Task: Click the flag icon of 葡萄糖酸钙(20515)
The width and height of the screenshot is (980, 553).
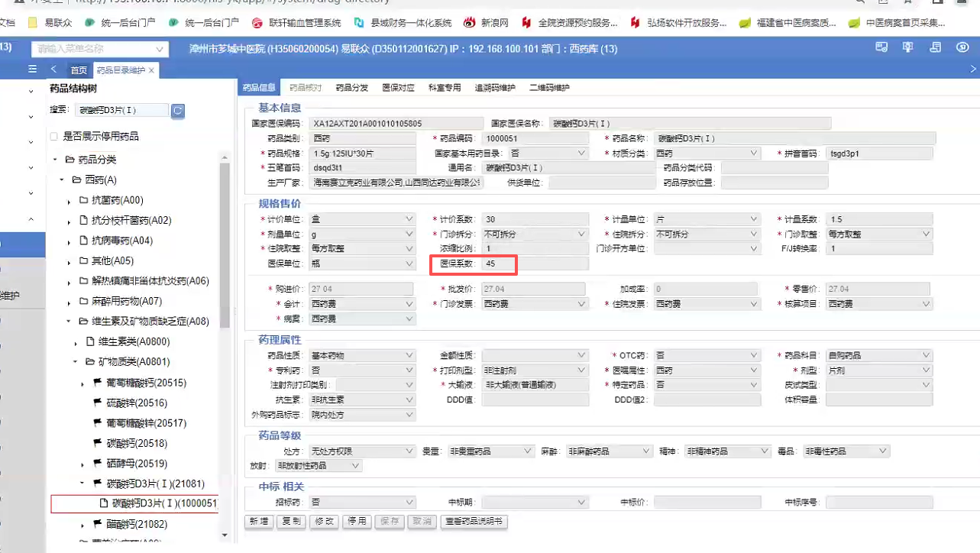Action: click(98, 382)
